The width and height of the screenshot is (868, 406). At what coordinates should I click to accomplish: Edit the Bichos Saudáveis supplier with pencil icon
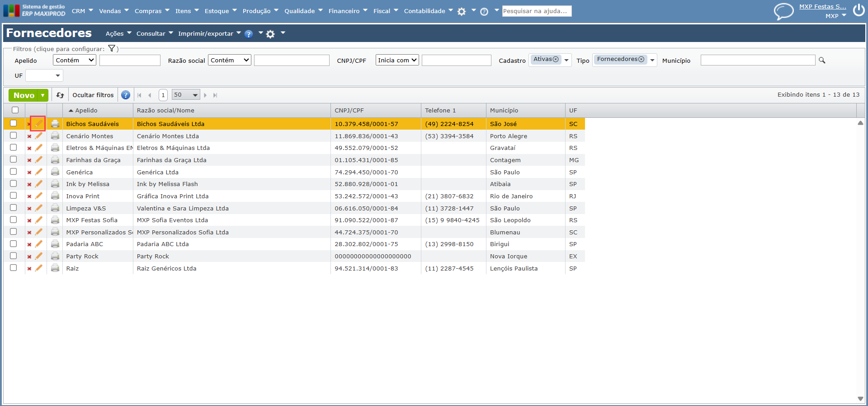pos(38,123)
